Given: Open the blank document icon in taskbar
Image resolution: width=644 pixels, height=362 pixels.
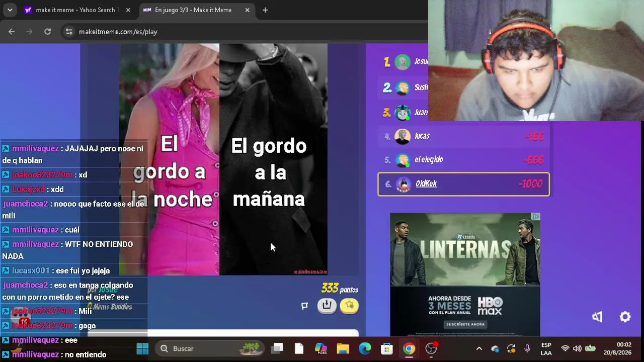Looking at the screenshot, I should (x=299, y=348).
